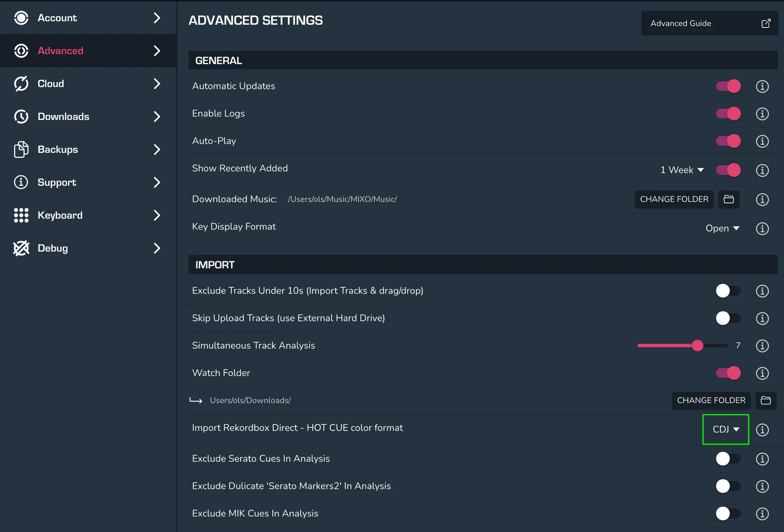Screen dimensions: 784x532
Task: Click the Keyboard grid icon
Action: (x=21, y=215)
